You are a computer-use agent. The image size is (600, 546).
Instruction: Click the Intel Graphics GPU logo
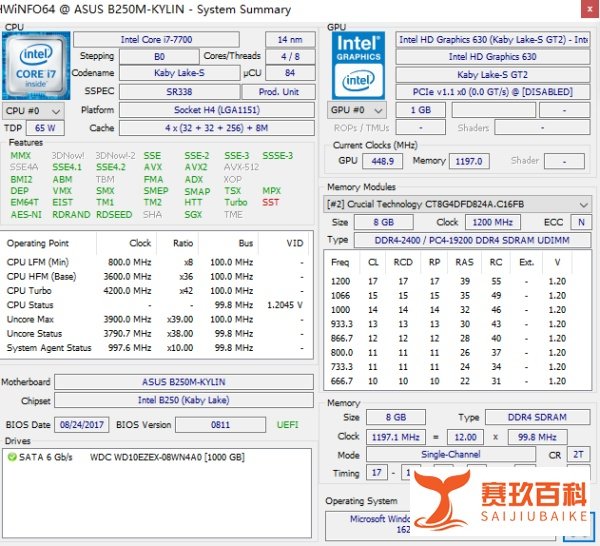tap(358, 66)
